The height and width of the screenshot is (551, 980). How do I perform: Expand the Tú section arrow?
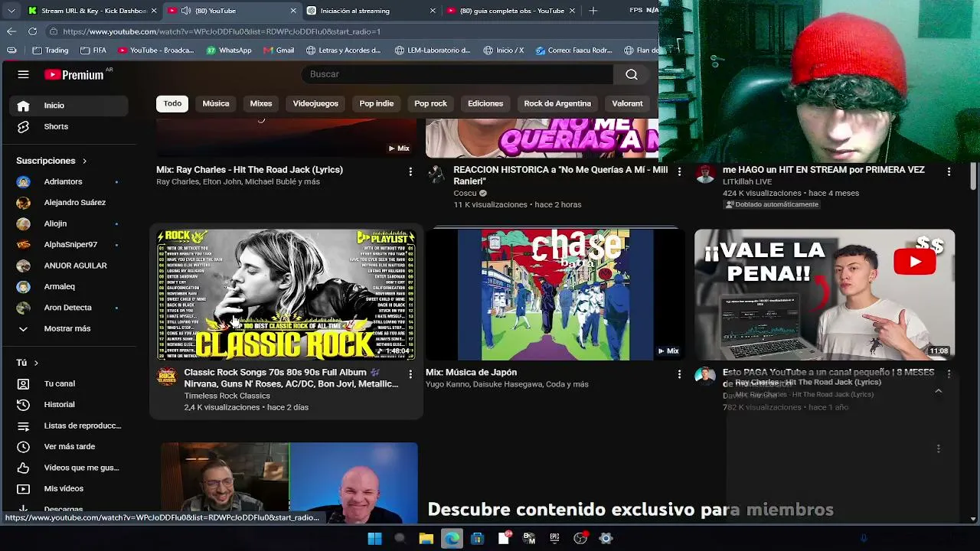pyautogui.click(x=36, y=363)
